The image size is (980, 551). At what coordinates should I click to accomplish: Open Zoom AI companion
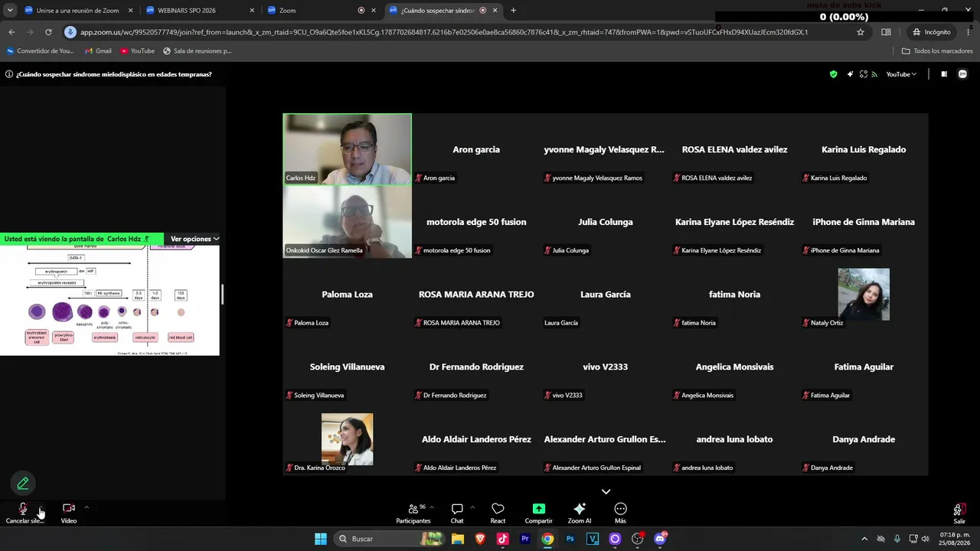point(580,513)
